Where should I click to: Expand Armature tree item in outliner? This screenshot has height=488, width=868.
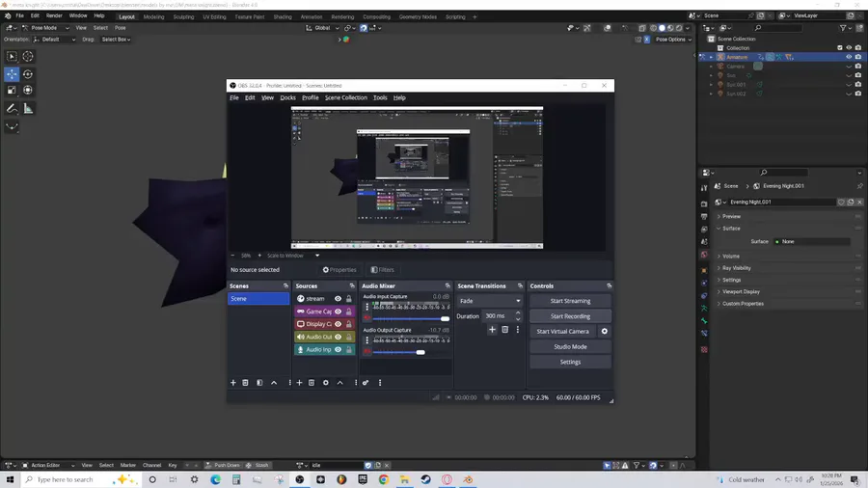712,57
